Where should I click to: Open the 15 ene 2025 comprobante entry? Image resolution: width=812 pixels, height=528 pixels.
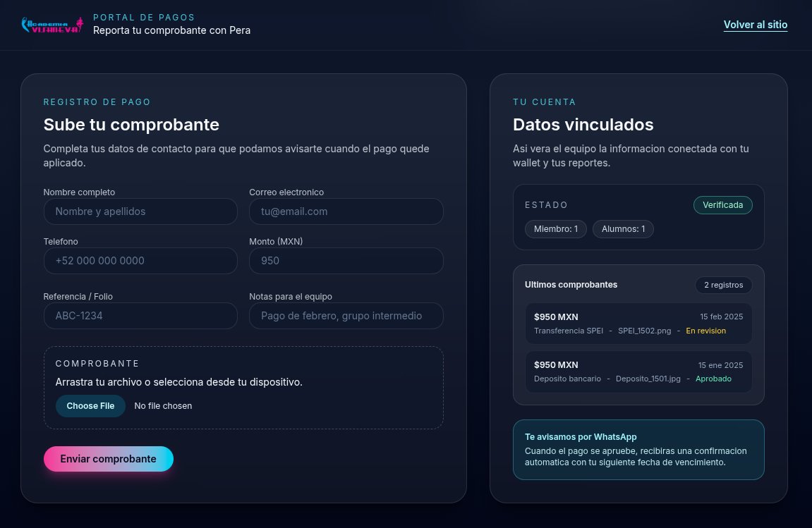tap(638, 372)
